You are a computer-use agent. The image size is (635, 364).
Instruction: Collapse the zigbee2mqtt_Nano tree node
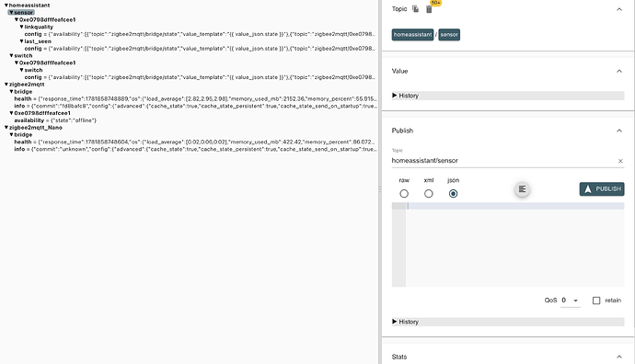6,128
